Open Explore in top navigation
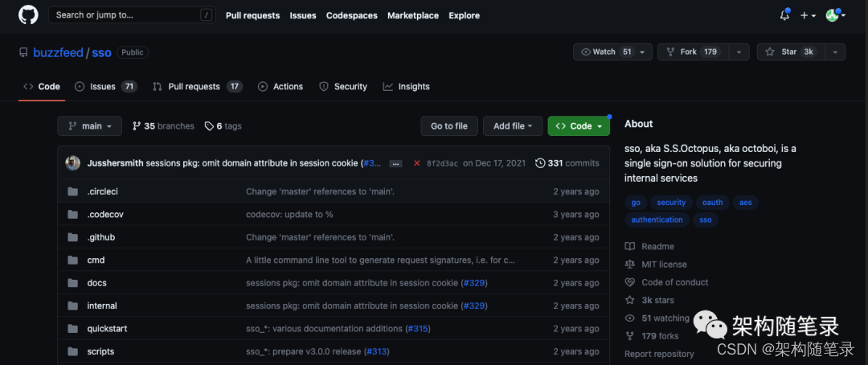 pyautogui.click(x=464, y=15)
